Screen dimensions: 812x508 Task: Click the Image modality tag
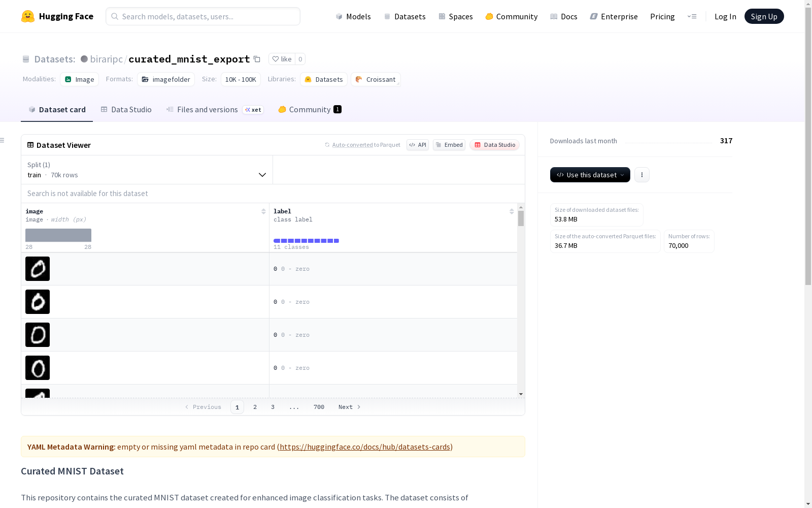[x=80, y=79]
